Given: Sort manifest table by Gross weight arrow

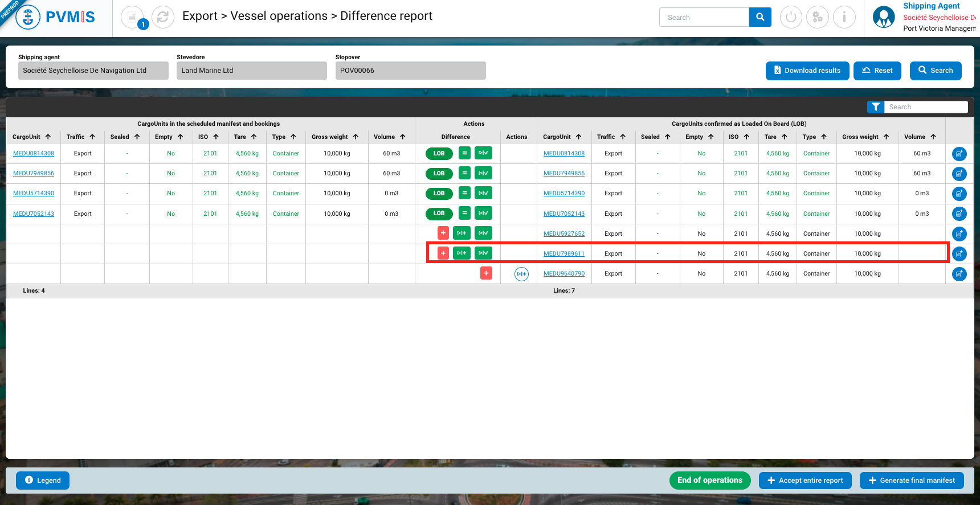Looking at the screenshot, I should click(x=356, y=137).
